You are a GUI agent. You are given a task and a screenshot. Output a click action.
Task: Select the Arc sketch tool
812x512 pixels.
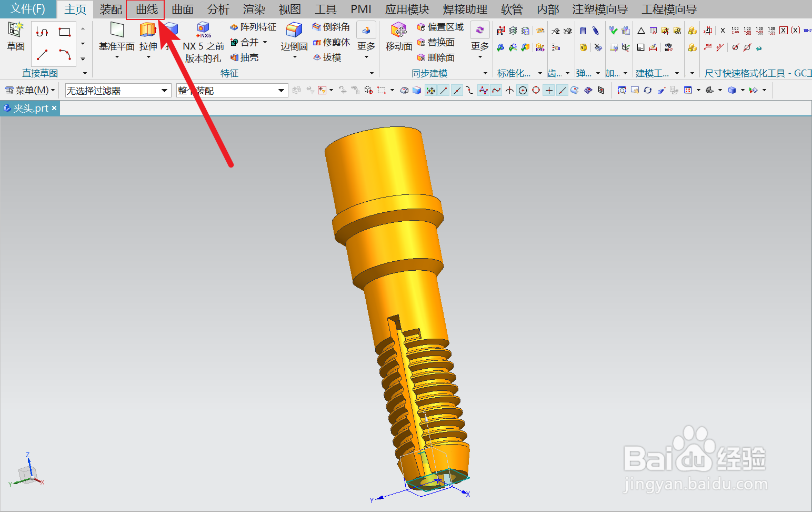[x=65, y=54]
